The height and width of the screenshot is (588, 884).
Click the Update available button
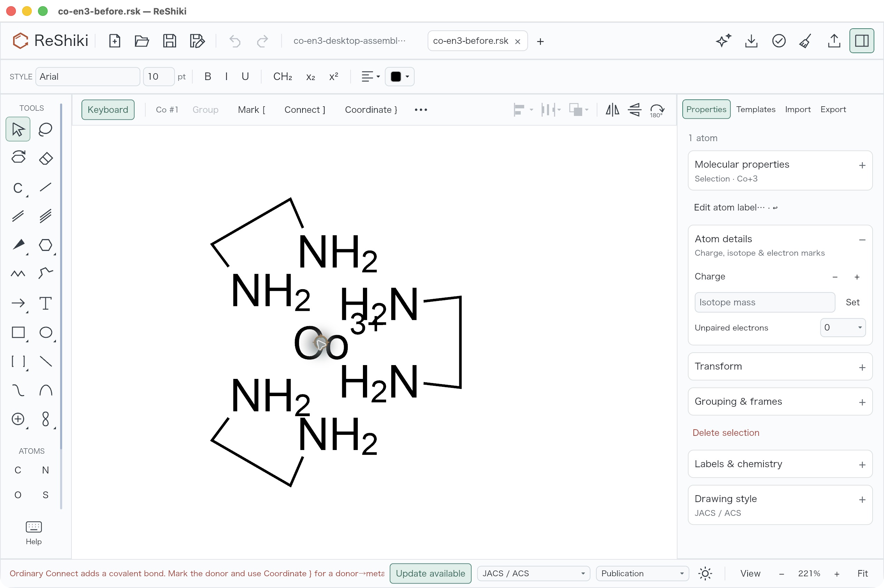[430, 574]
